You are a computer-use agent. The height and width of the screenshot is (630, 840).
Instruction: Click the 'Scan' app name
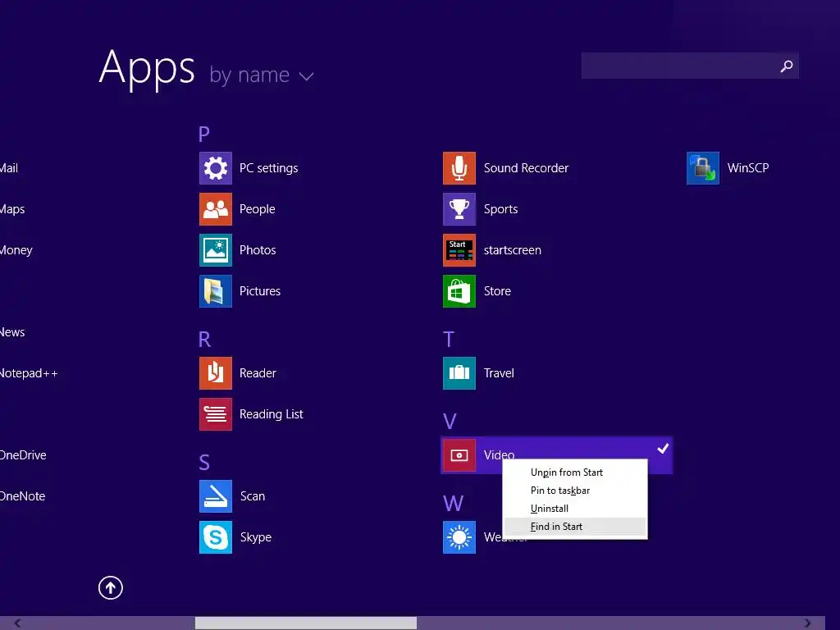pos(253,496)
